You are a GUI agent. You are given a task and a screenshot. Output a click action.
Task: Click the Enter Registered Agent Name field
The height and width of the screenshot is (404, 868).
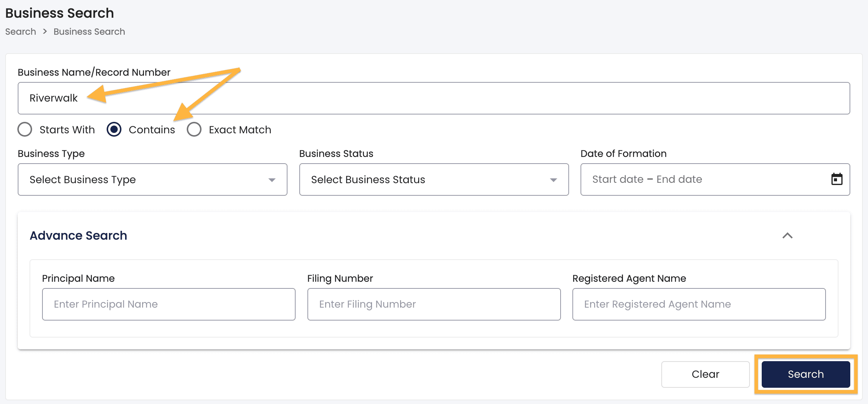pos(699,304)
